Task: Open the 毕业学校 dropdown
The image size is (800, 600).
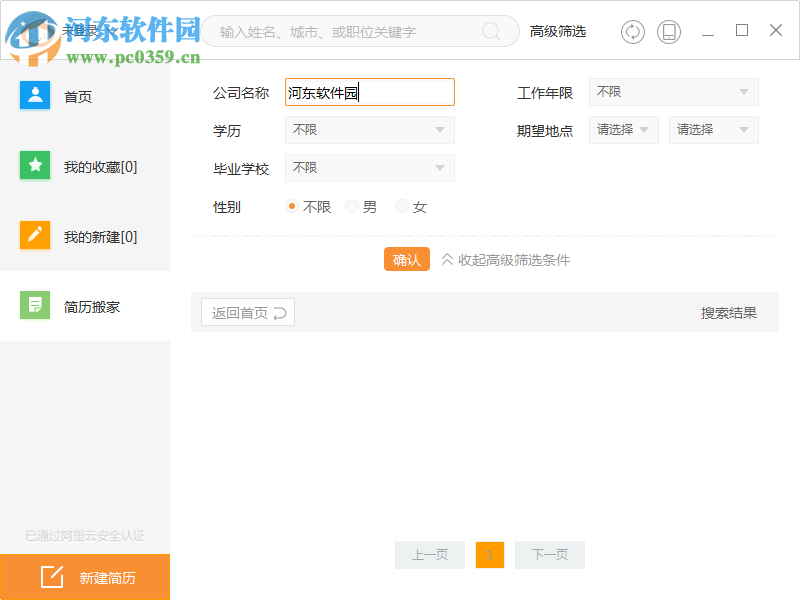Action: pos(369,168)
